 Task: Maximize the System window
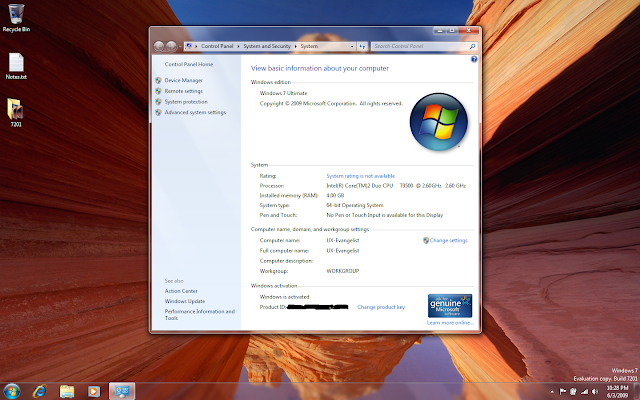[452, 31]
